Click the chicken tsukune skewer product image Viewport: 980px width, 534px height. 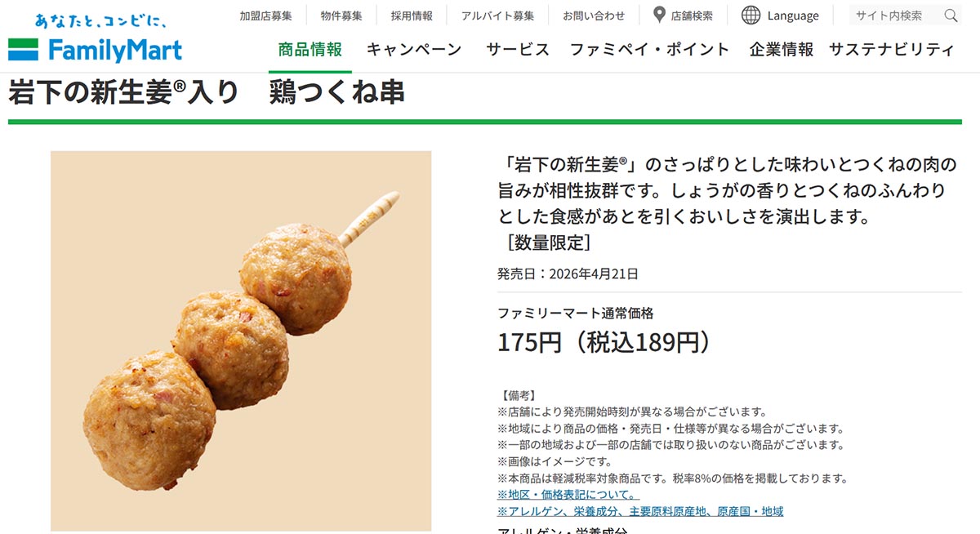[x=241, y=341]
